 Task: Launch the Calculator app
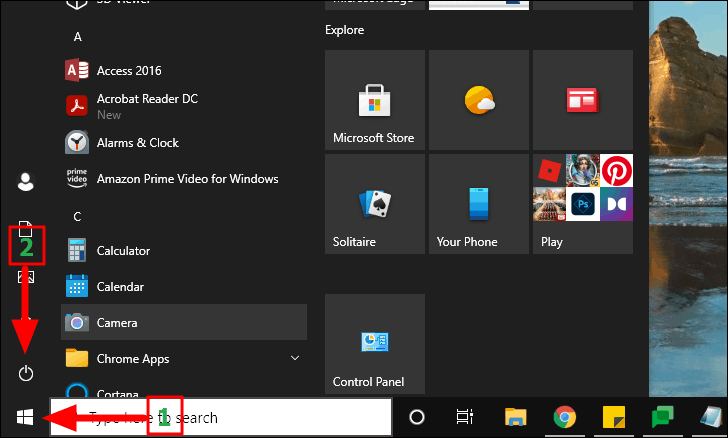pos(184,251)
